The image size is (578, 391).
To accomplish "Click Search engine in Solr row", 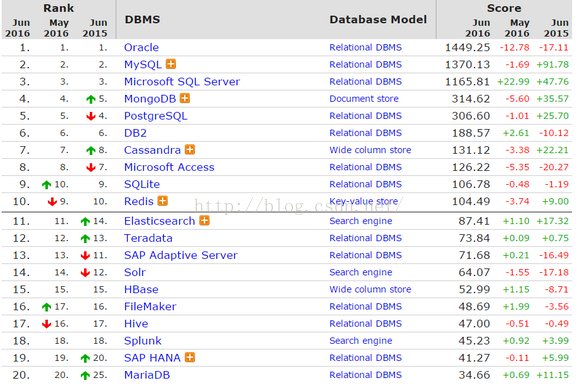I will click(361, 272).
